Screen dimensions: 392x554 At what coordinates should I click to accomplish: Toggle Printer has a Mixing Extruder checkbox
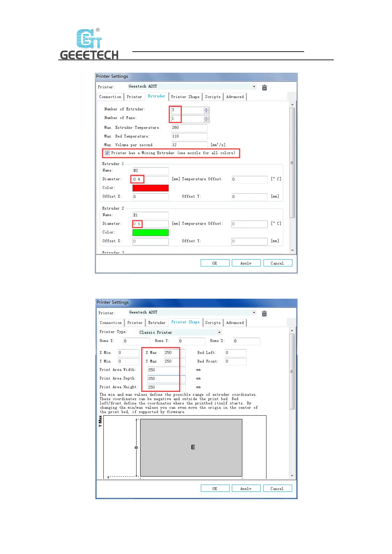point(107,153)
